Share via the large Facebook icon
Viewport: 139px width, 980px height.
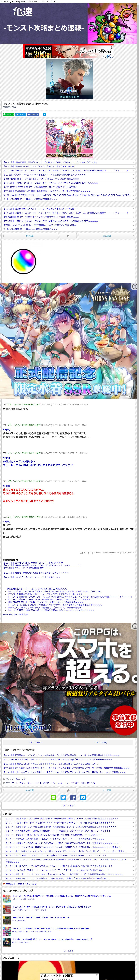[73, 798]
